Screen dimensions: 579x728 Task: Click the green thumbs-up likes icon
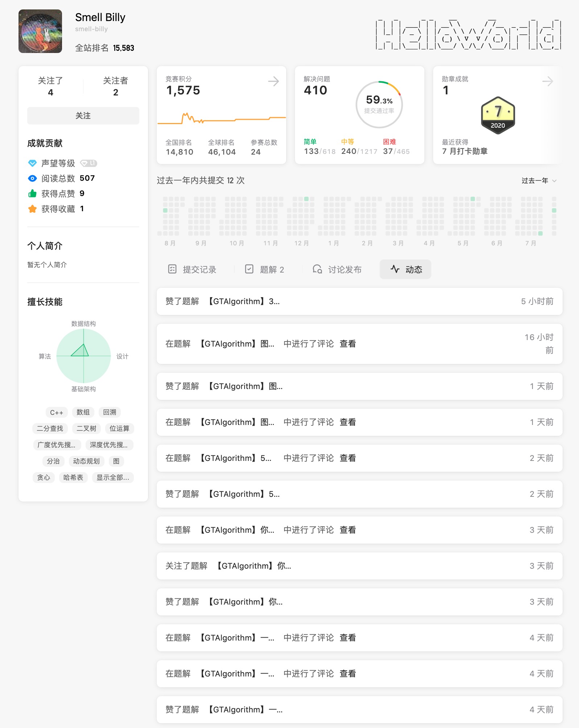(32, 193)
